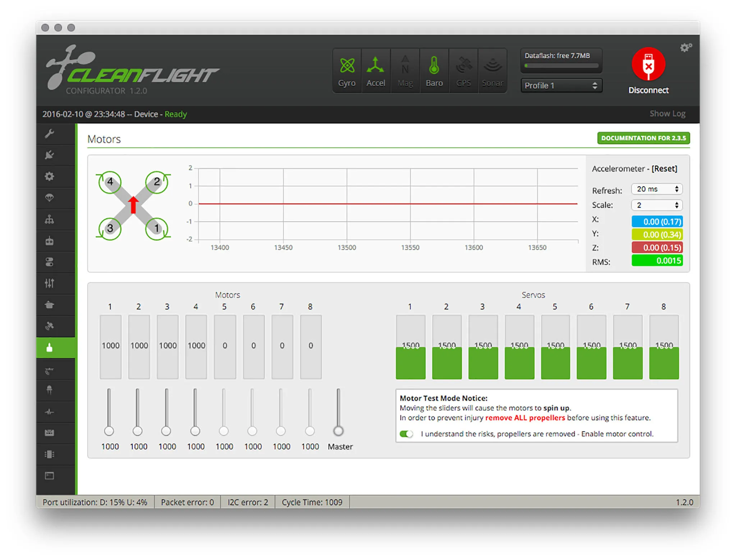The height and width of the screenshot is (560, 736).
Task: Switch to the gear Configuration tab
Action: tap(50, 176)
